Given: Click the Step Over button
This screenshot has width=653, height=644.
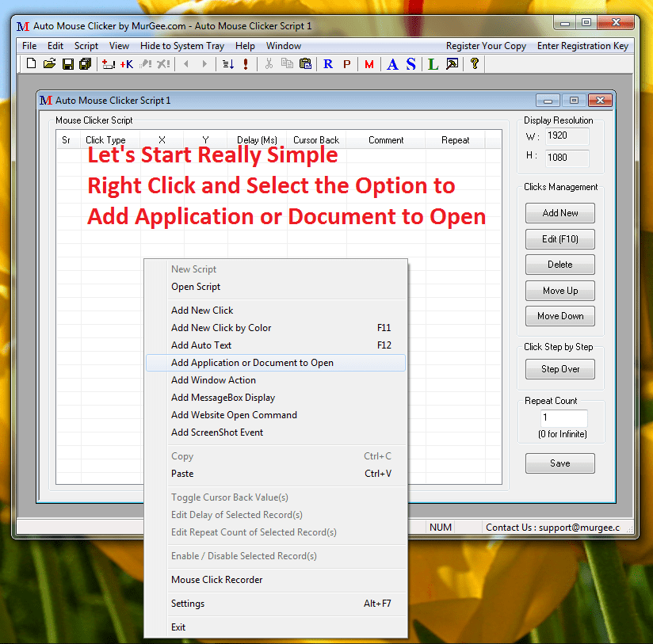Looking at the screenshot, I should [559, 368].
